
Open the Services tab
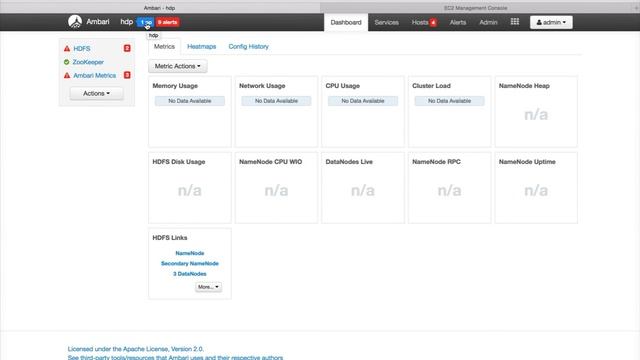coord(387,22)
